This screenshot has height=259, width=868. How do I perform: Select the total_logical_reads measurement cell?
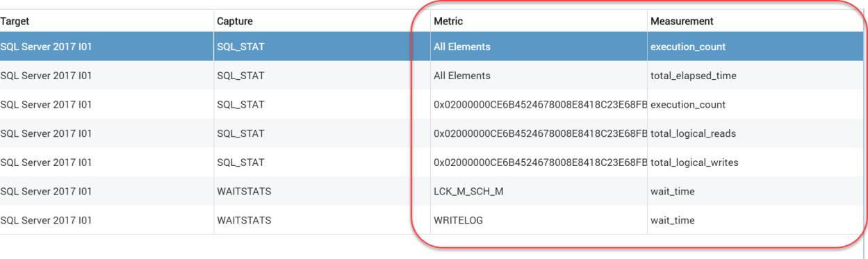[x=693, y=133]
